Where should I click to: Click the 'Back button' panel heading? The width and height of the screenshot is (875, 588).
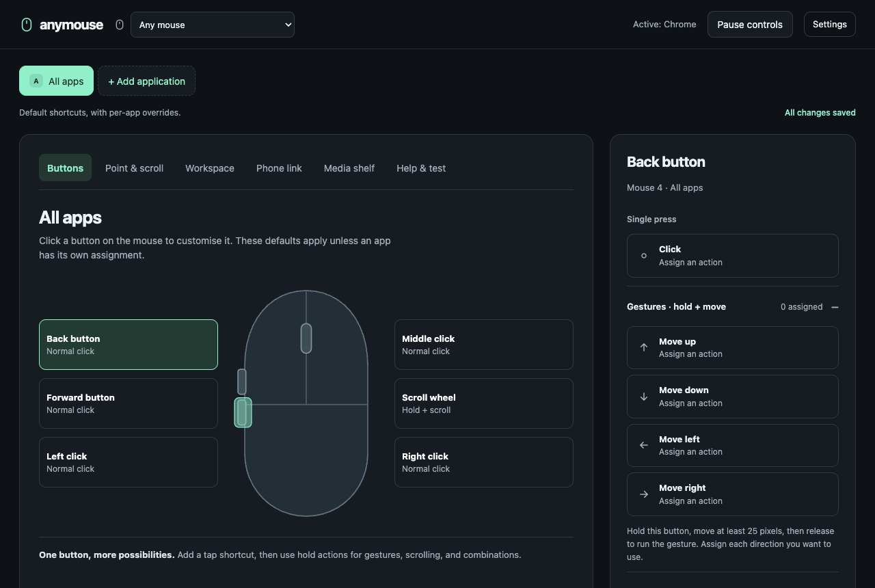tap(667, 162)
